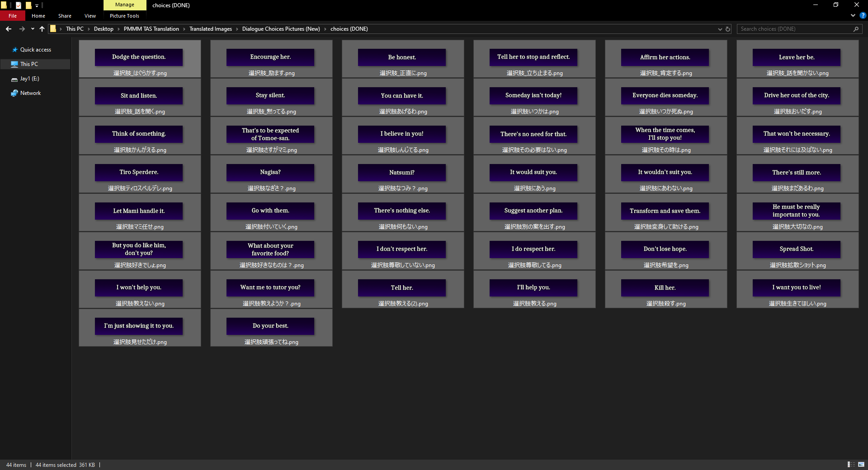The height and width of the screenshot is (470, 868).
Task: Expand the chevron after Desktop breadcrumb
Action: (x=118, y=29)
